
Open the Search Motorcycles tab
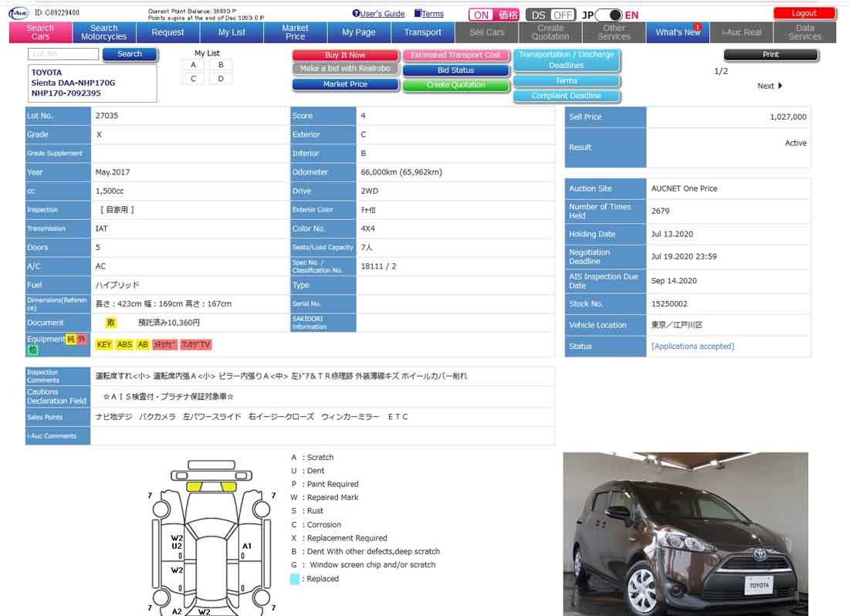click(x=104, y=32)
